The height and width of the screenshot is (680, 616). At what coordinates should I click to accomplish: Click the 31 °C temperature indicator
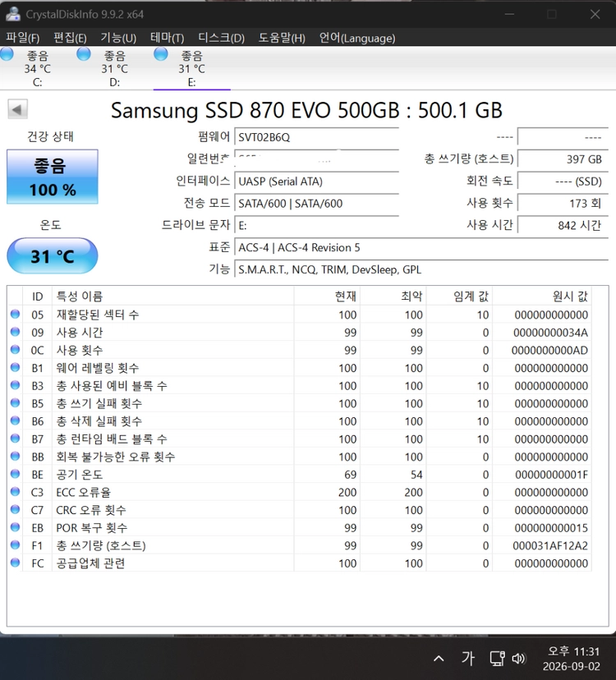[x=53, y=256]
